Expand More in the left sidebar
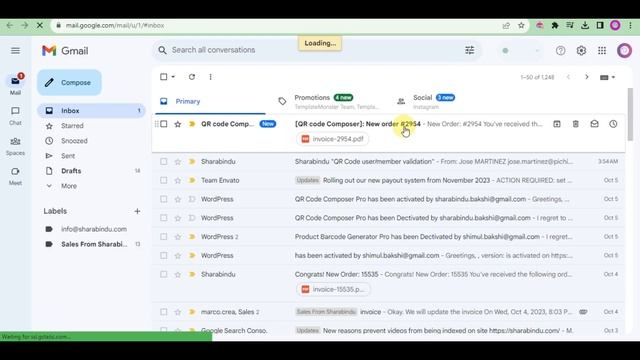Screen dimensions: 640x360 pos(69,186)
